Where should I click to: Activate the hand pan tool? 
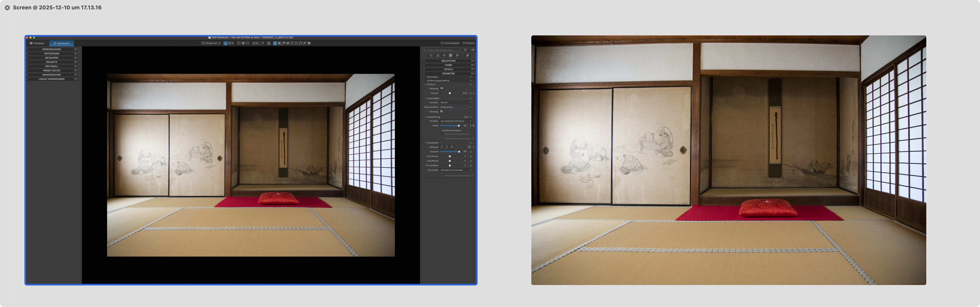click(275, 43)
